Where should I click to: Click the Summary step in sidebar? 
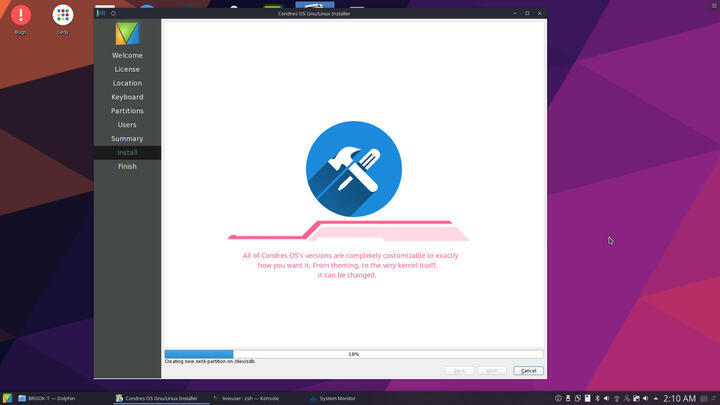127,138
